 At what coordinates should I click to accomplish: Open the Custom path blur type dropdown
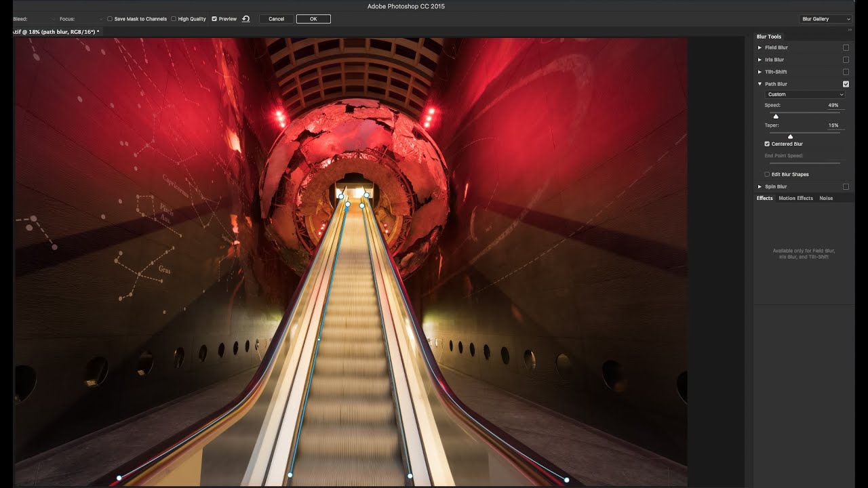point(805,94)
